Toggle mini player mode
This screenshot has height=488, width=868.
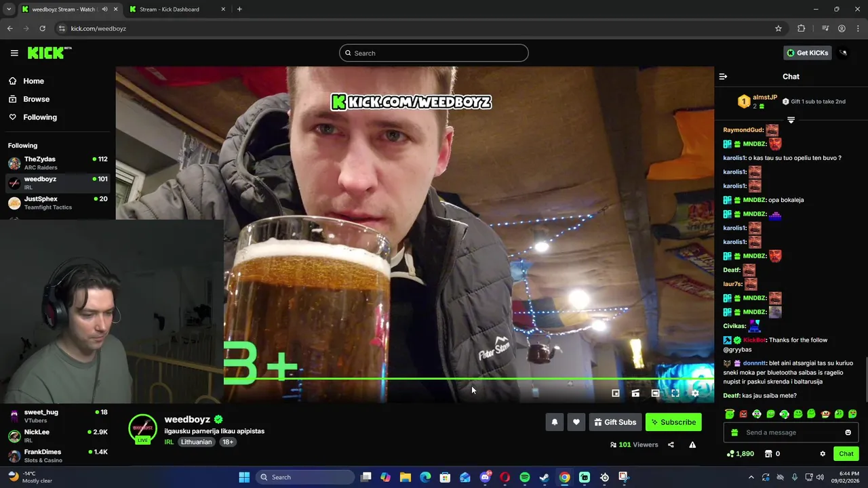click(x=616, y=393)
